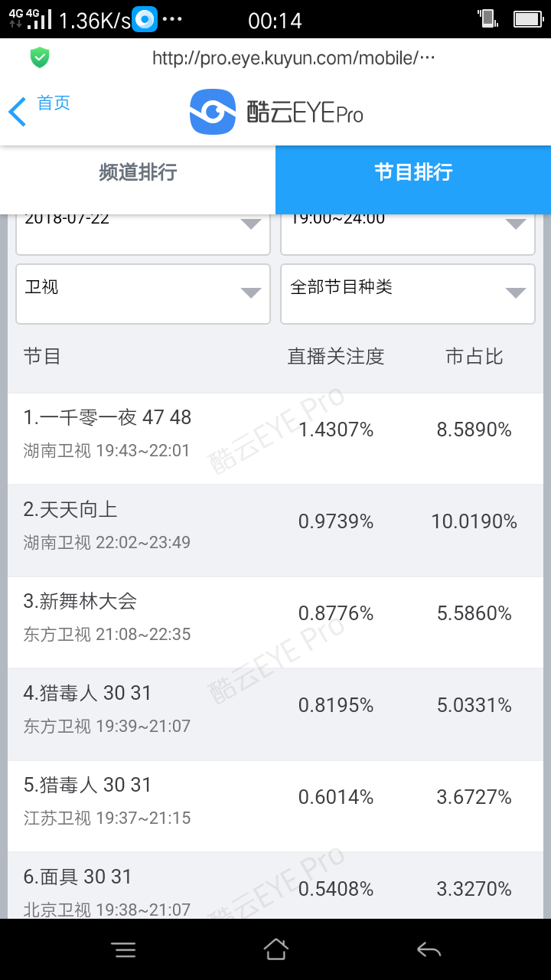551x980 pixels.
Task: Tap the battery icon in status bar
Action: click(528, 20)
